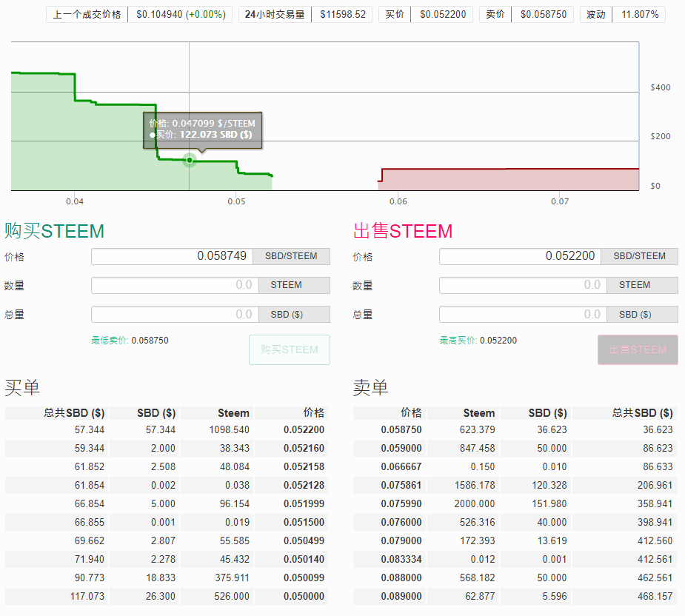Click the 最高买价 0.052200 link

pyautogui.click(x=478, y=341)
